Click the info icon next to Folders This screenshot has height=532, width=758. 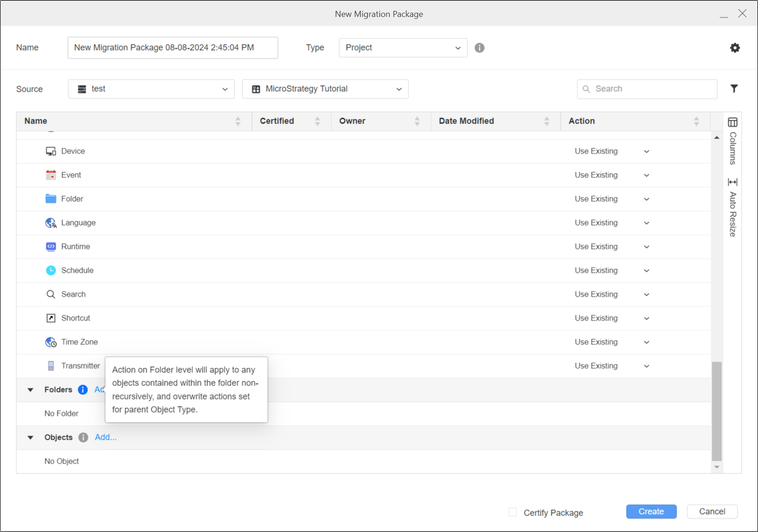[x=83, y=390]
